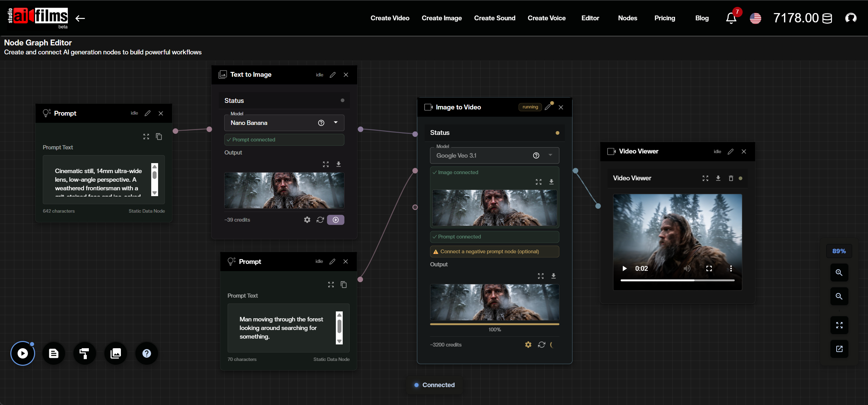Select the text node icon in the bottom toolbar
The width and height of the screenshot is (868, 405).
53,353
